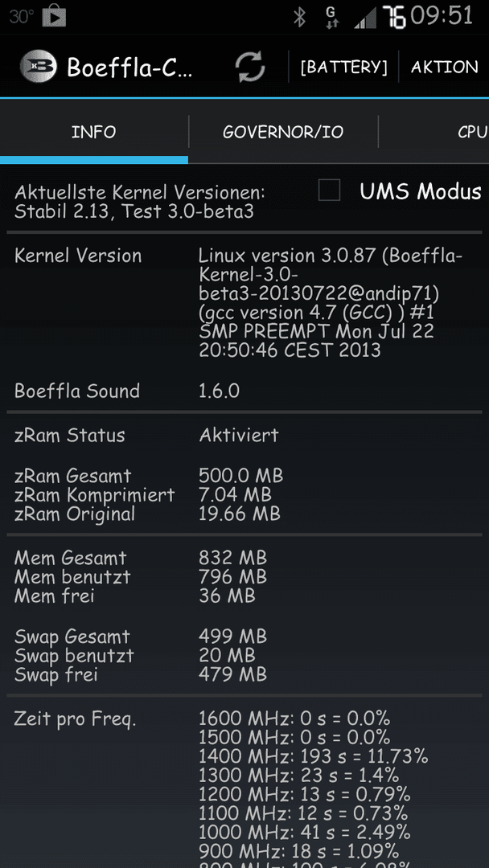Image resolution: width=489 pixels, height=868 pixels.
Task: Open the [BATTERY] action bar item
Action: [x=343, y=67]
